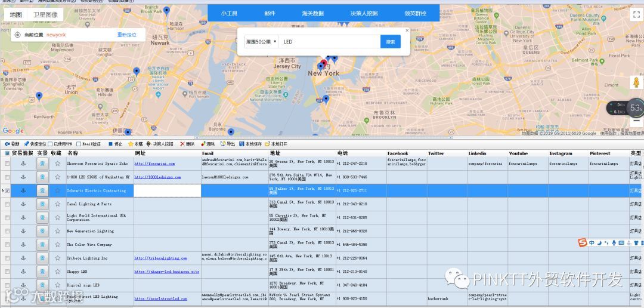The image size is (644, 308).
Task: Click the 快速定位 quick locate pin icon
Action: (26, 144)
